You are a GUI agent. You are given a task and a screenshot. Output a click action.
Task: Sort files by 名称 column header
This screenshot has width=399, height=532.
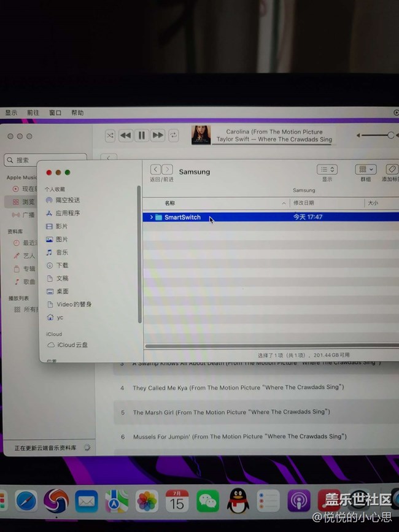click(170, 202)
